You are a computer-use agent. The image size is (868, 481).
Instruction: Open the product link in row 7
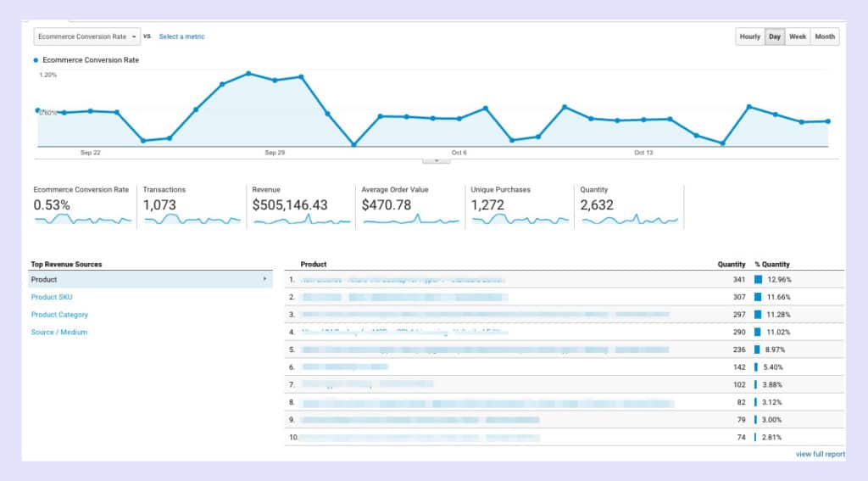367,384
